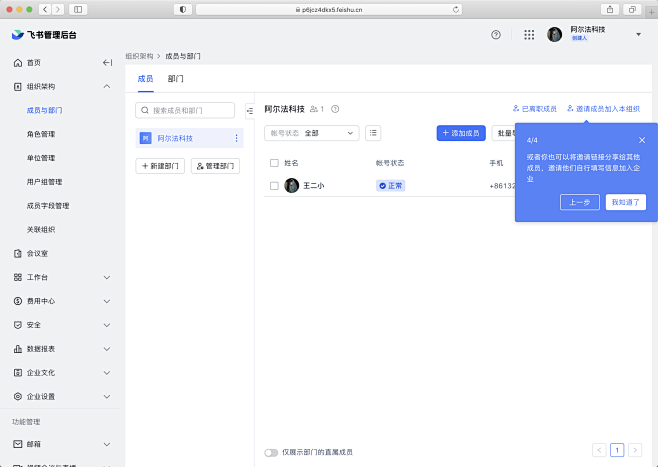This screenshot has width=658, height=467.
Task: Collapse the department tree panel handle
Action: (x=250, y=111)
